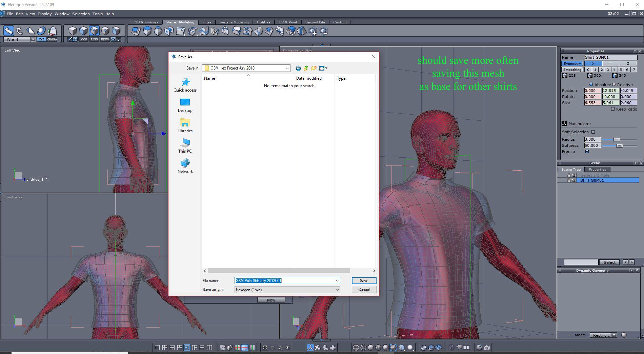Switch to Surface Modeling tab
Screen dimensions: 644x354
[x=234, y=22]
